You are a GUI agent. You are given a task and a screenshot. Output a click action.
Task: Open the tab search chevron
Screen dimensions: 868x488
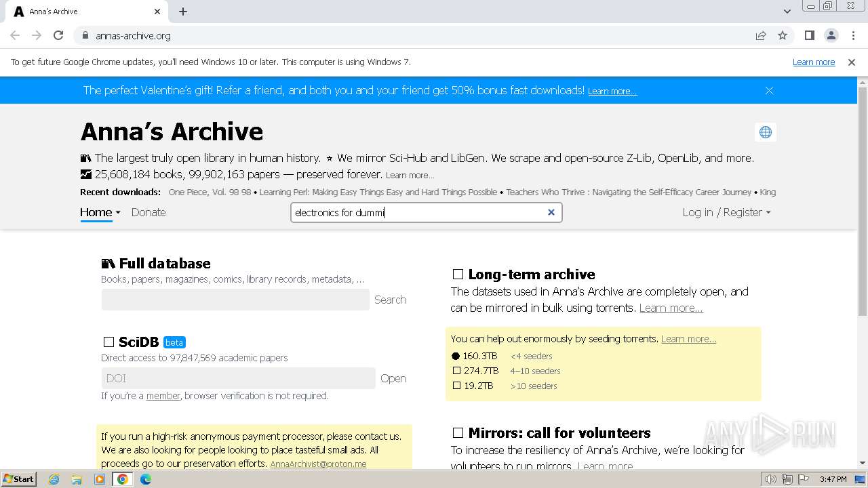coord(787,12)
